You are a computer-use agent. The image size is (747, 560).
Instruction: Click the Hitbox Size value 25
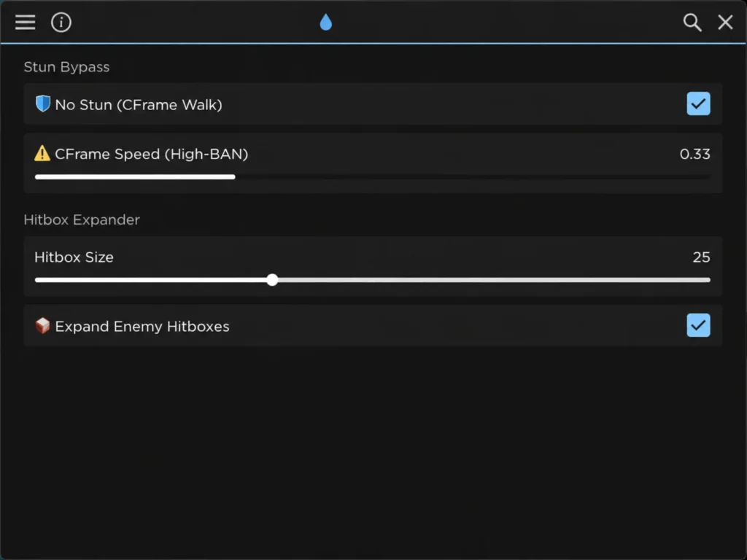(x=701, y=257)
